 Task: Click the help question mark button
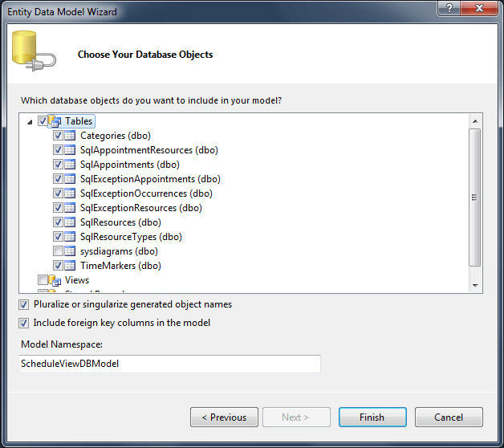pos(449,8)
